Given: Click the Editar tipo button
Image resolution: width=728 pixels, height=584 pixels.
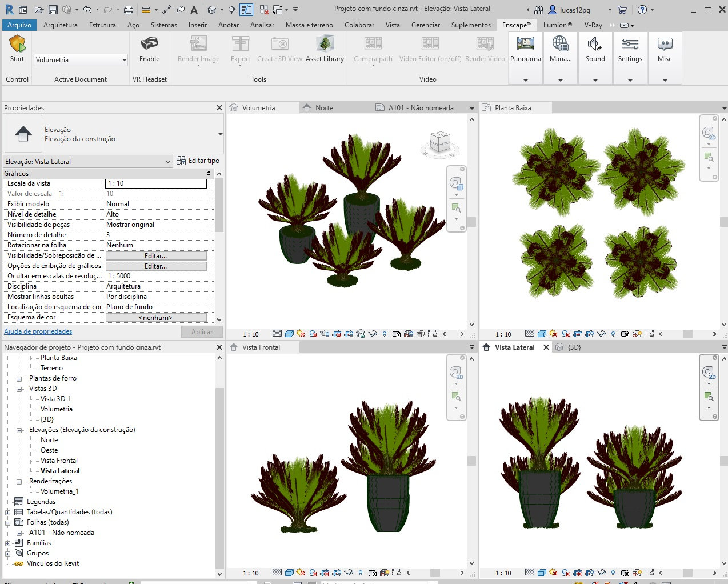Looking at the screenshot, I should tap(198, 161).
